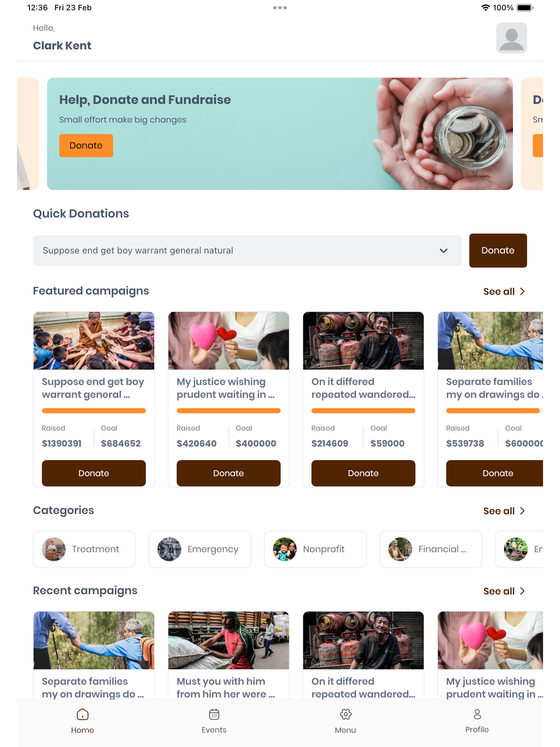Open the user avatar profile picture
The width and height of the screenshot is (560, 747).
pyautogui.click(x=511, y=38)
